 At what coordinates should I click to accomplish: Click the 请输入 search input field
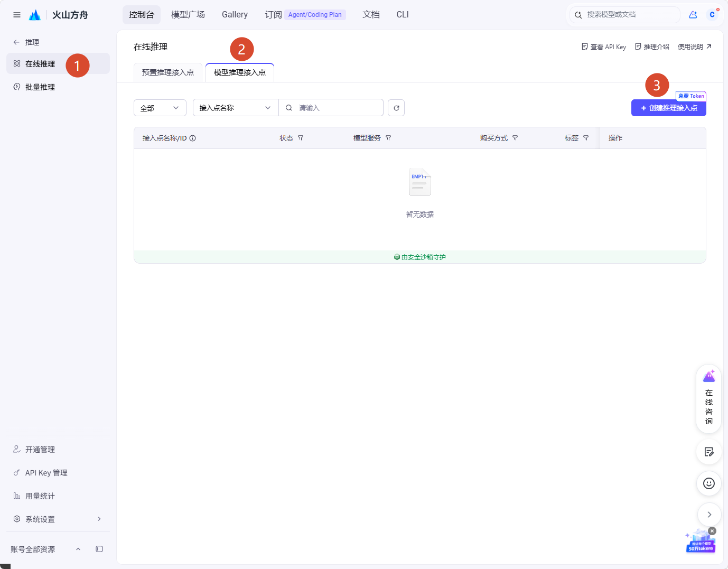point(331,108)
